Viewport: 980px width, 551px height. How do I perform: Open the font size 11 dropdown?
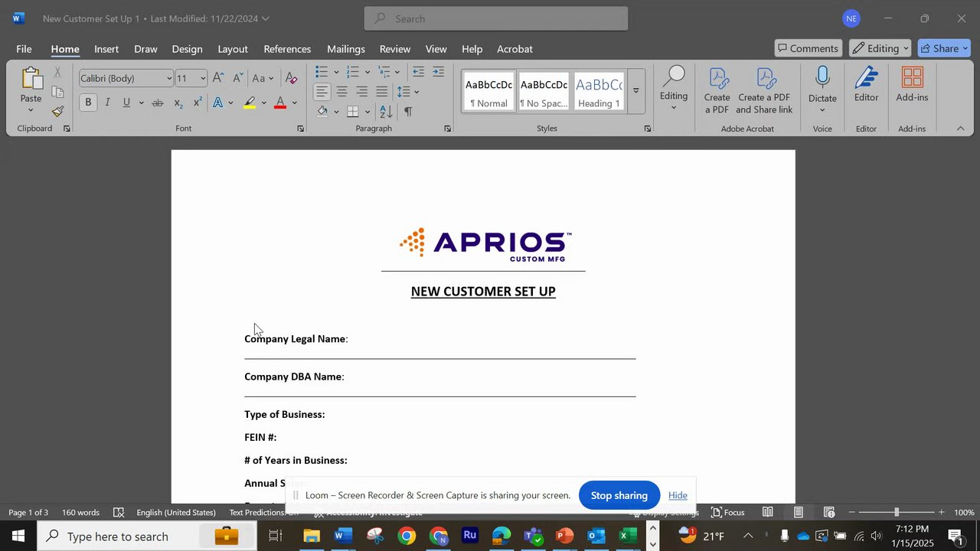pos(203,78)
